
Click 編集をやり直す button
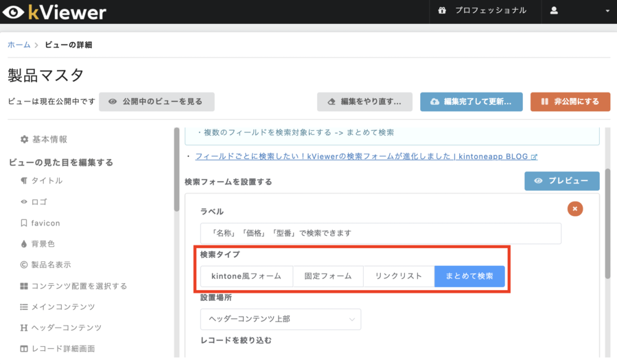[x=364, y=102]
